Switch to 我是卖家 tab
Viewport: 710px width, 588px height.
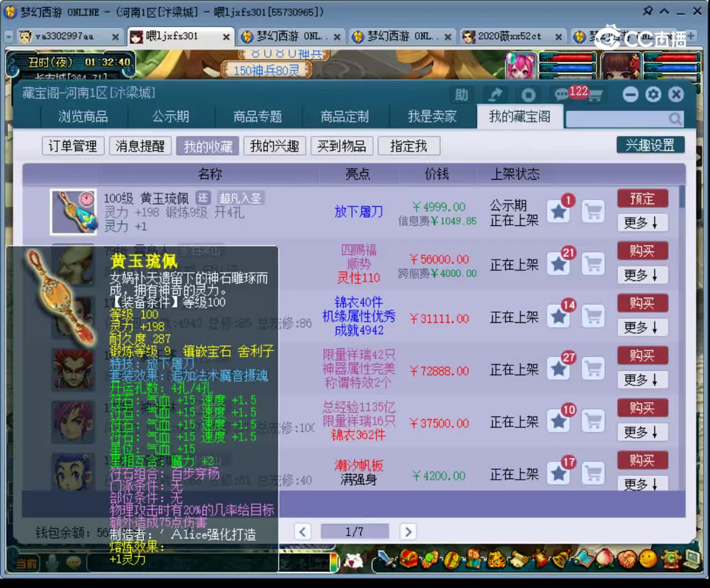(x=432, y=116)
